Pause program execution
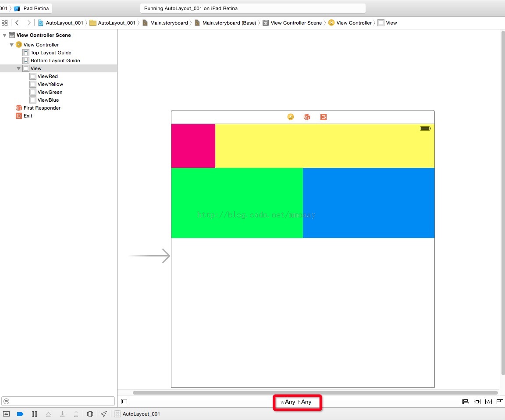This screenshot has height=420, width=505. 35,414
